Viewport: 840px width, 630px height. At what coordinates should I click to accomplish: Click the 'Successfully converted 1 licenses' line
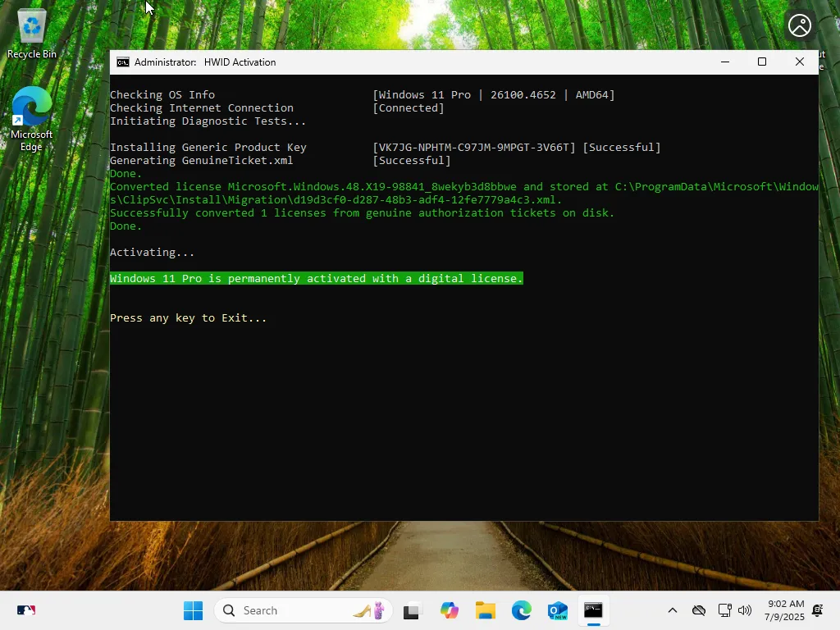tap(362, 213)
